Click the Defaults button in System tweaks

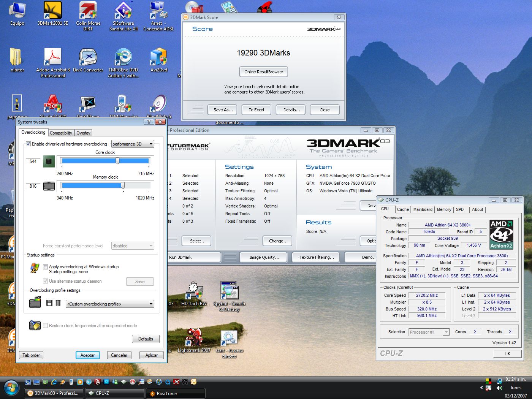coord(146,339)
